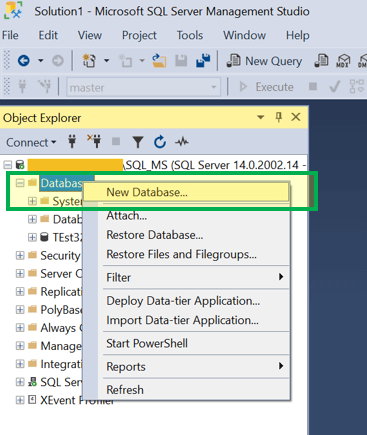This screenshot has height=435, width=367.
Task: Click the Open File folder icon
Action: pyautogui.click(x=159, y=61)
